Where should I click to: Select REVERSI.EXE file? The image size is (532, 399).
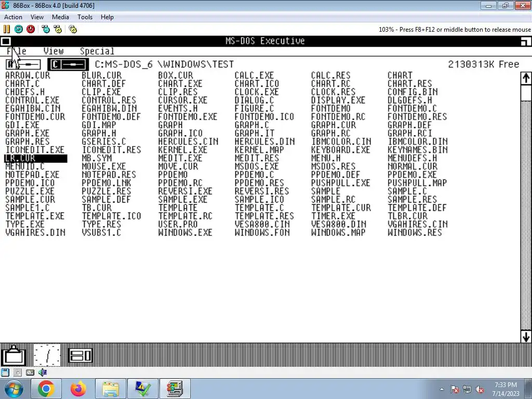coord(185,191)
